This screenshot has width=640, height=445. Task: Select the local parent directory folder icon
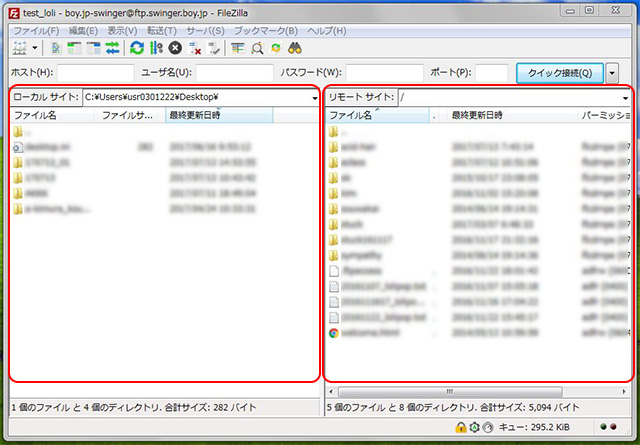pyautogui.click(x=18, y=131)
